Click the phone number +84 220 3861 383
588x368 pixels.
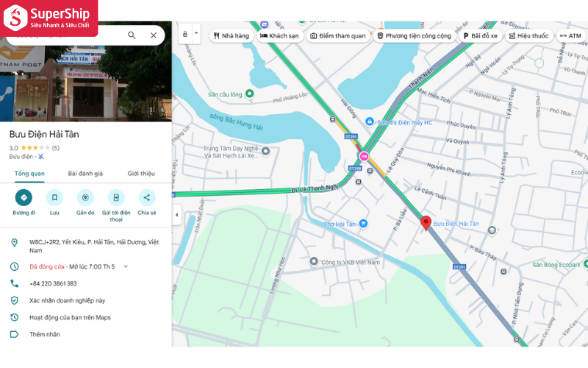pyautogui.click(x=53, y=283)
